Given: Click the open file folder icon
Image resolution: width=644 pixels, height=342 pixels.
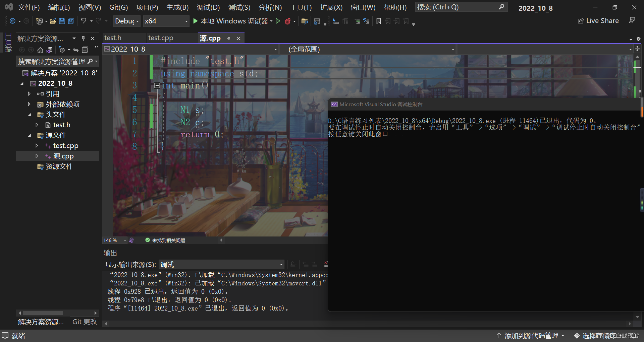Looking at the screenshot, I should 53,21.
